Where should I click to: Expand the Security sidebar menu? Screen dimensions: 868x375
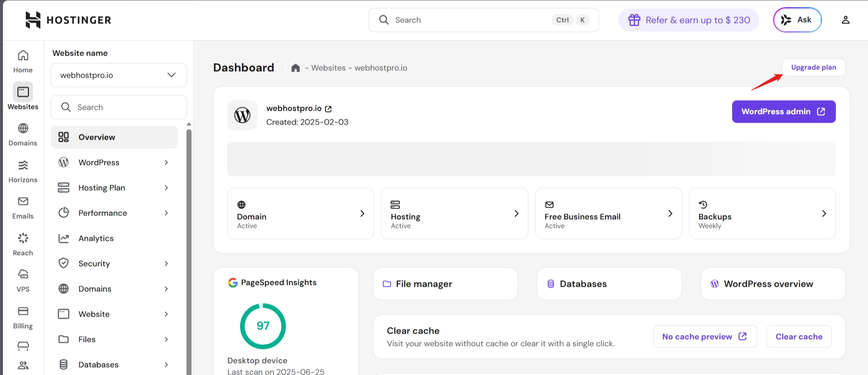(x=114, y=263)
